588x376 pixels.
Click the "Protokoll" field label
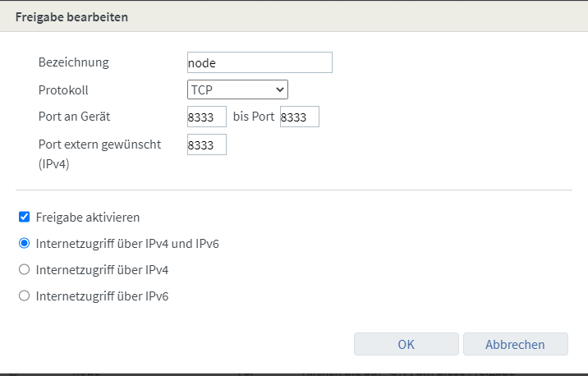pos(63,89)
